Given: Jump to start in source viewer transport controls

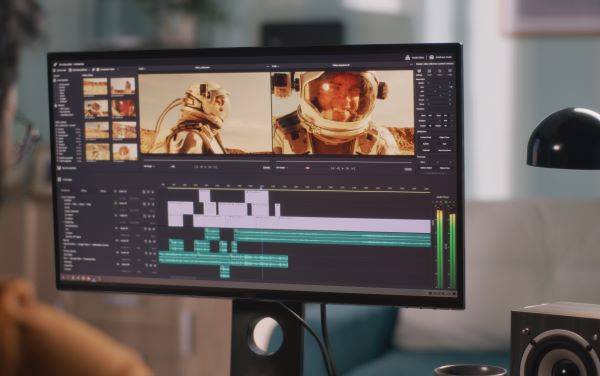Looking at the screenshot, I should coord(196,167).
